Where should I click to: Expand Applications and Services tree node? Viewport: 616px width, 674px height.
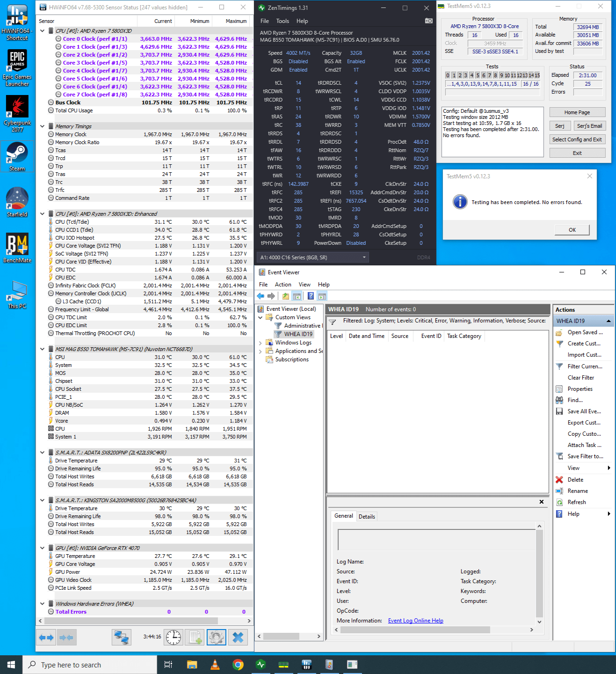(261, 351)
